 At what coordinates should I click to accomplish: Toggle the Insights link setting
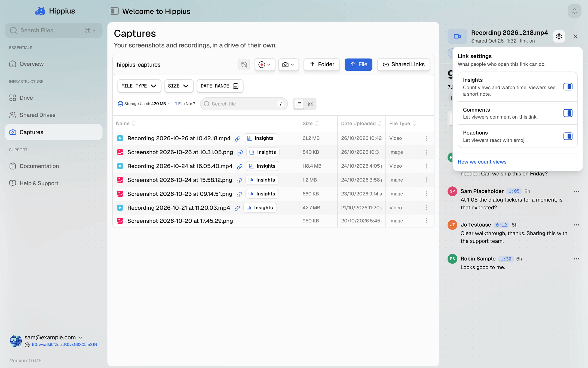point(568,87)
